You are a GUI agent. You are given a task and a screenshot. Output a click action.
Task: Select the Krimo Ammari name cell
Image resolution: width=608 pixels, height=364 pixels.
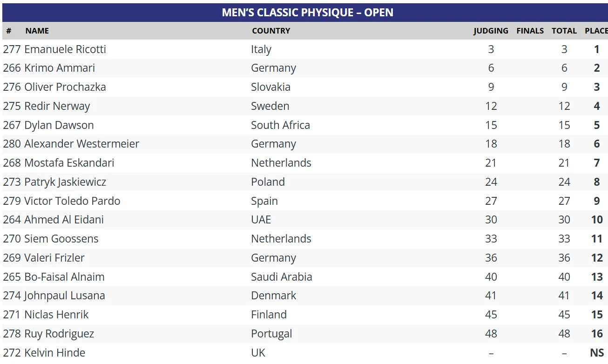click(x=60, y=68)
